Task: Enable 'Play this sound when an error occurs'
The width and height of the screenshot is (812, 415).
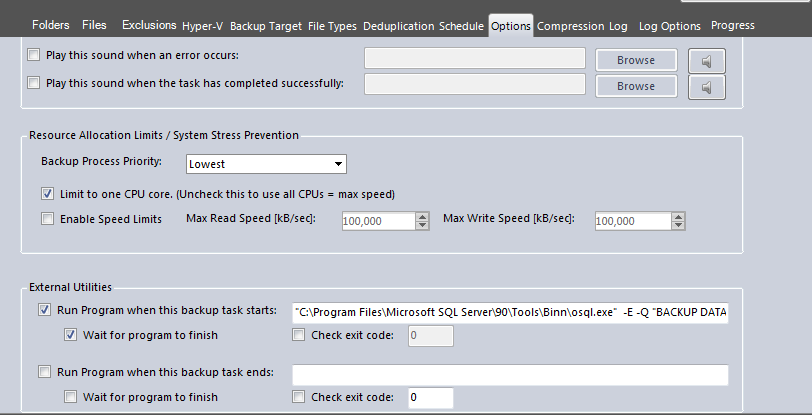Action: coord(34,55)
